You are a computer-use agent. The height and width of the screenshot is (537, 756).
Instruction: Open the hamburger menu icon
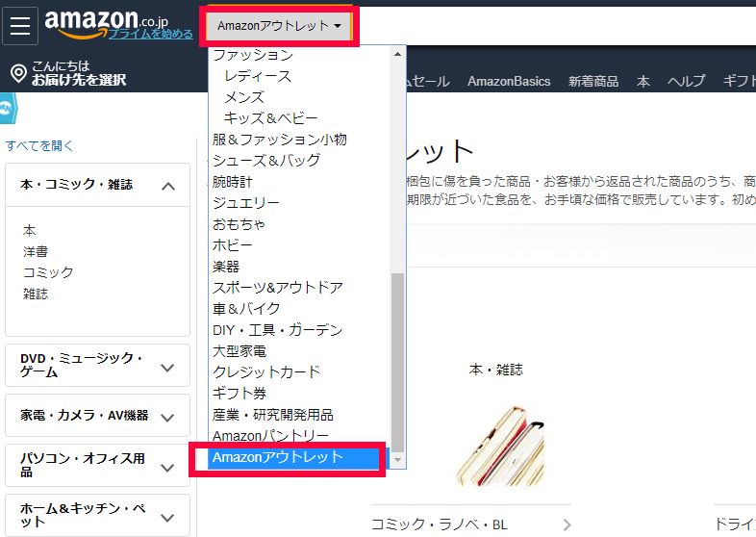point(19,25)
